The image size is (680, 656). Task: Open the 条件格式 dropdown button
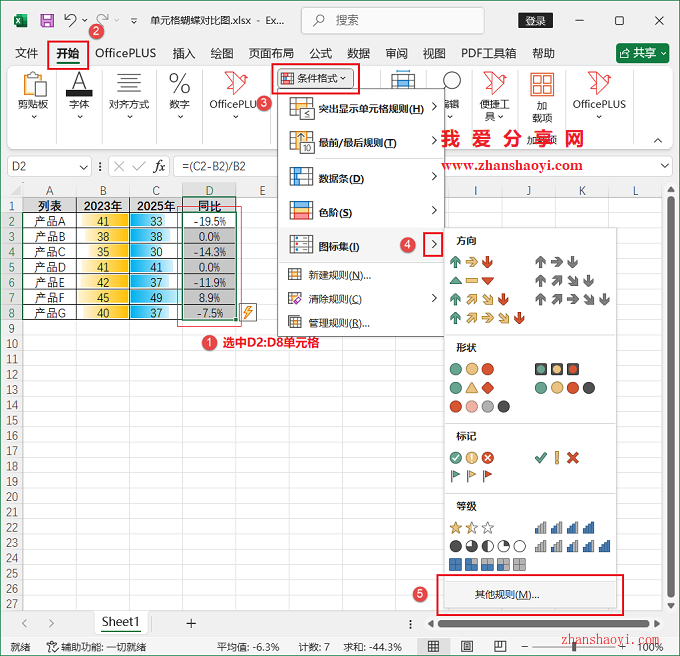point(315,78)
